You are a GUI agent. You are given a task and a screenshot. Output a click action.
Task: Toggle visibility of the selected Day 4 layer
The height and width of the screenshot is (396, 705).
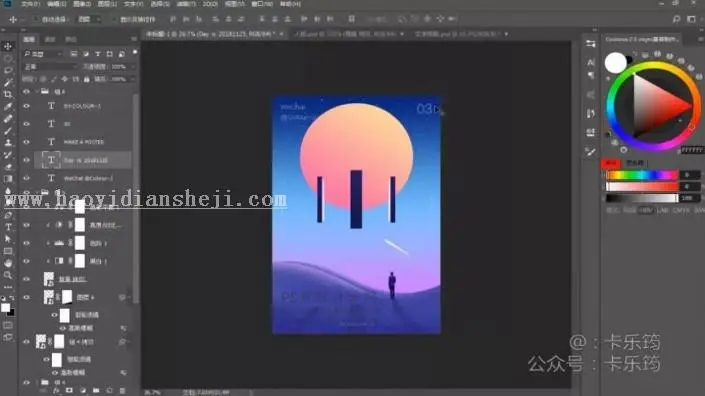click(x=27, y=160)
